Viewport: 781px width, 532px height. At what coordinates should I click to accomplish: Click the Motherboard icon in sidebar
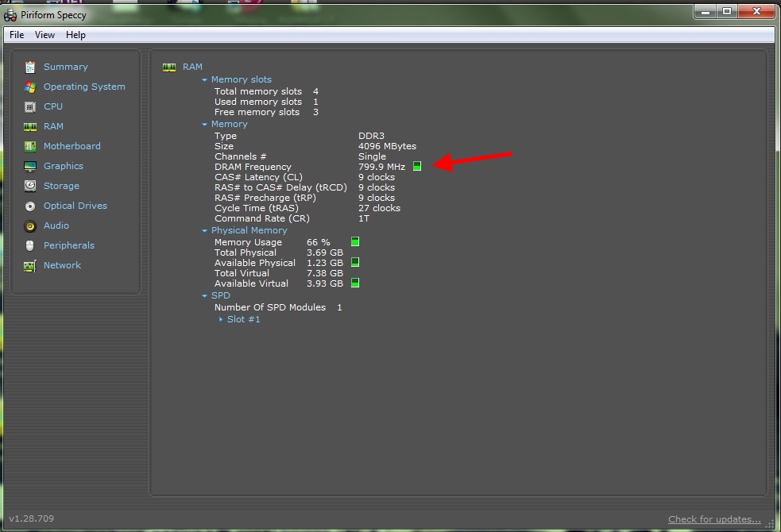tap(30, 146)
